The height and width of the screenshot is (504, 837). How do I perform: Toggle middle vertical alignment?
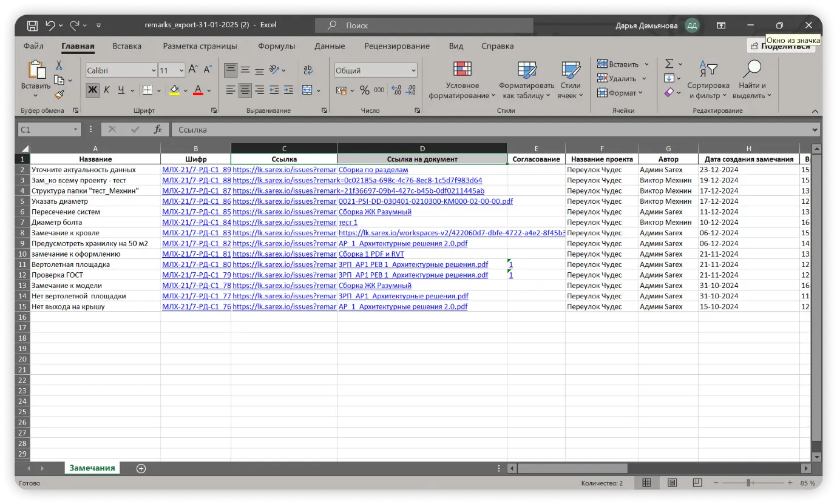245,70
